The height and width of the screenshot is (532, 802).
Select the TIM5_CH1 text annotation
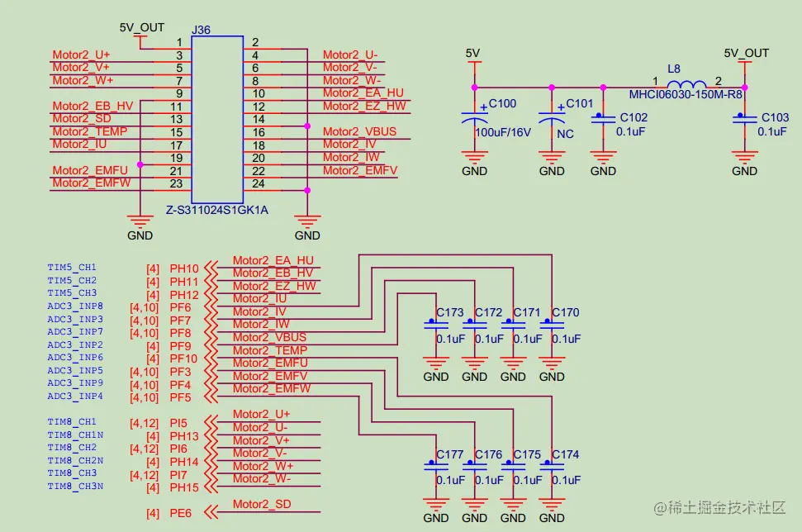tap(72, 267)
